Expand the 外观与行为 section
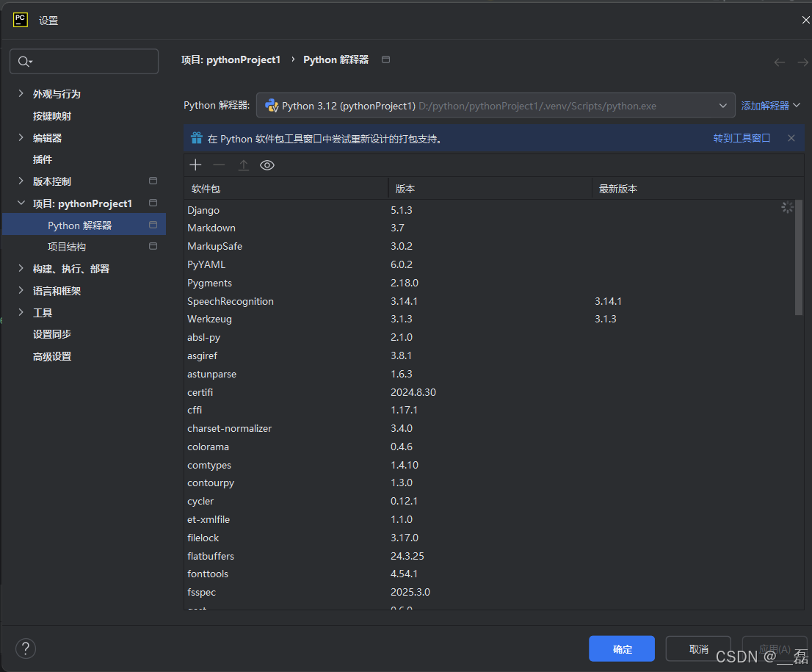 pos(21,93)
